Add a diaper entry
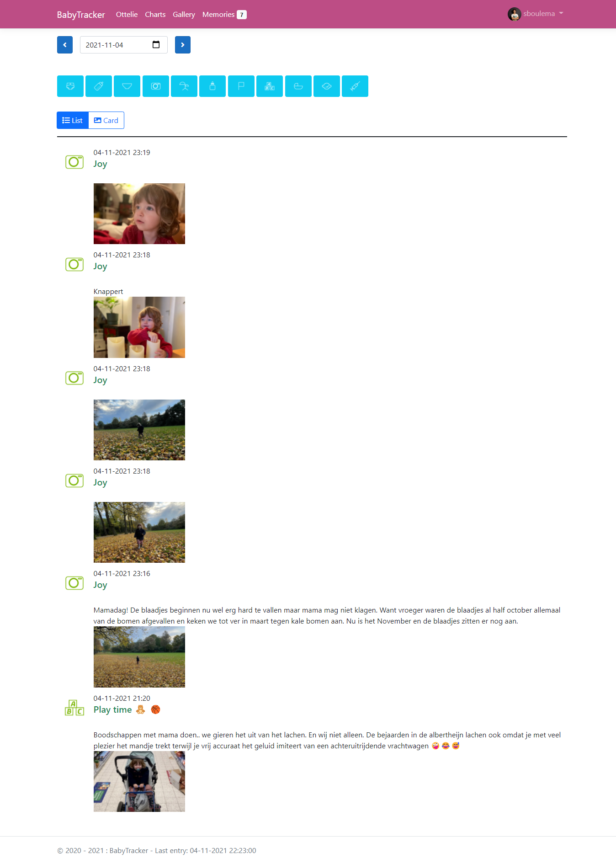This screenshot has height=864, width=616. [70, 86]
